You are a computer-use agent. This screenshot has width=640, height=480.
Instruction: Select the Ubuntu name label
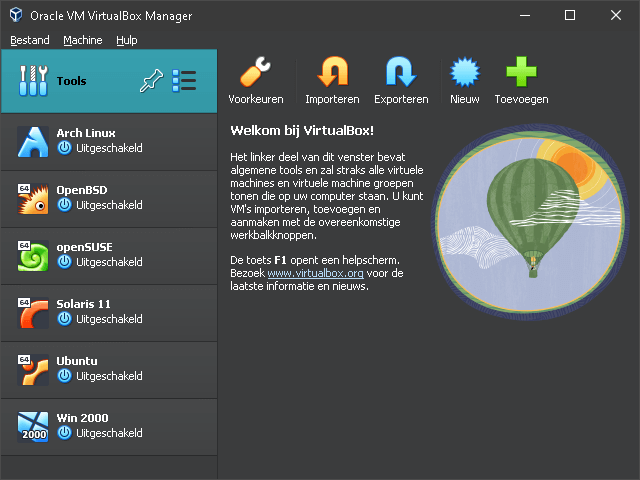coord(77,361)
